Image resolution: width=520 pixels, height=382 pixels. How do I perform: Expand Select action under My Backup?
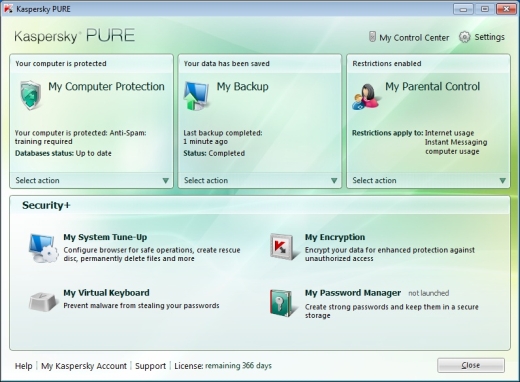coord(260,180)
